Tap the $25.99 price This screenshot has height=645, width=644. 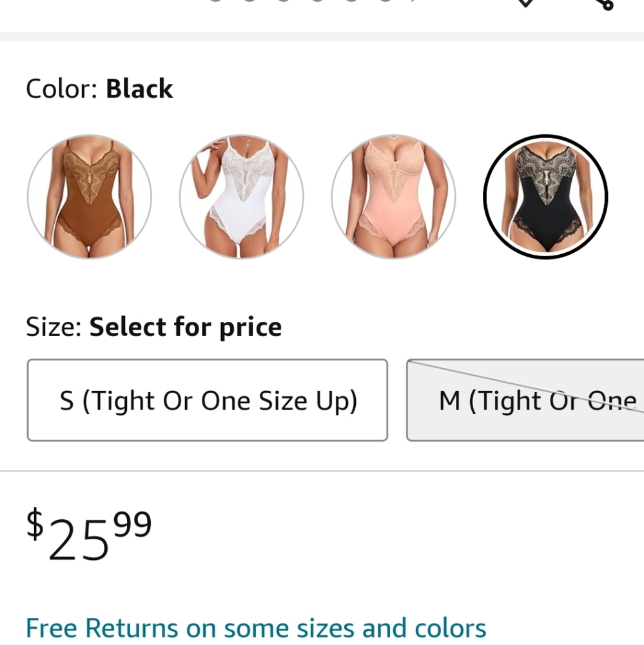pyautogui.click(x=89, y=534)
